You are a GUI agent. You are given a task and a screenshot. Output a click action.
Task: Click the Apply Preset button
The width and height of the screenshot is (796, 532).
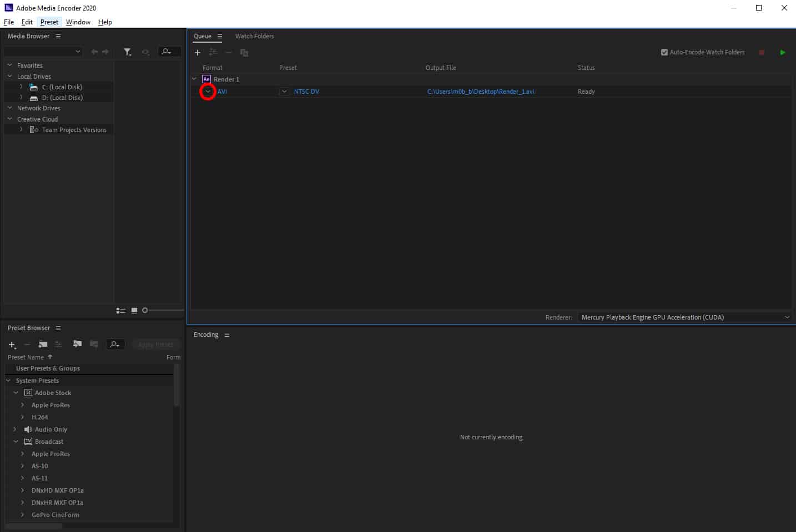[155, 344]
